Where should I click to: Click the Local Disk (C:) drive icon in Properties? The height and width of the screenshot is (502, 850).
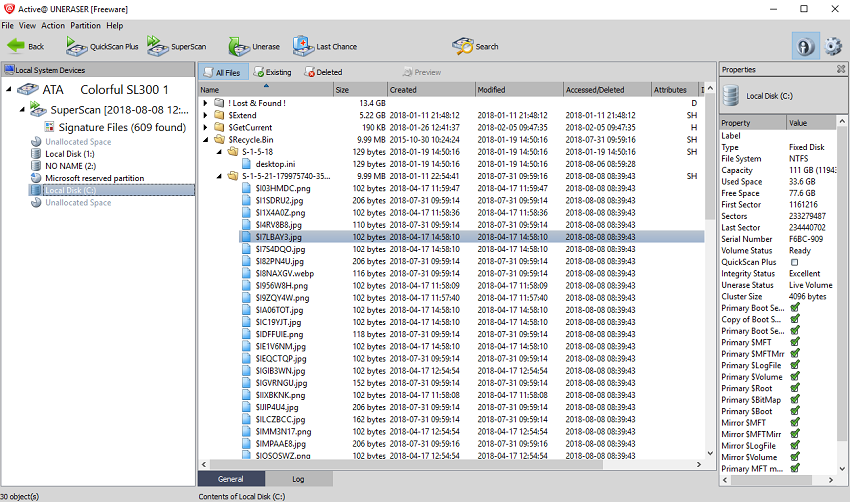coord(731,95)
